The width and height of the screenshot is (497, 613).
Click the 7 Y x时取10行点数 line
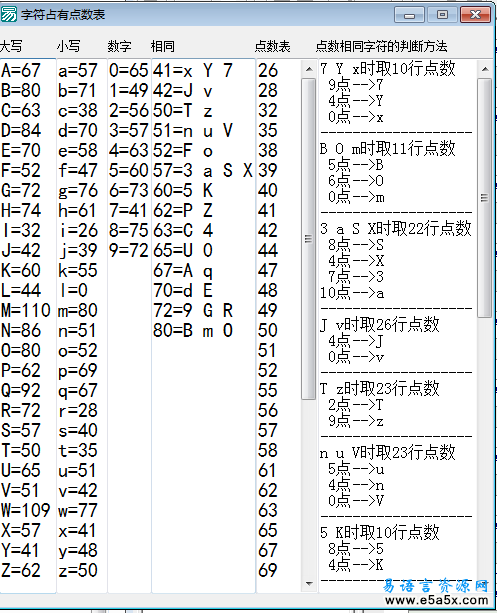[388, 69]
